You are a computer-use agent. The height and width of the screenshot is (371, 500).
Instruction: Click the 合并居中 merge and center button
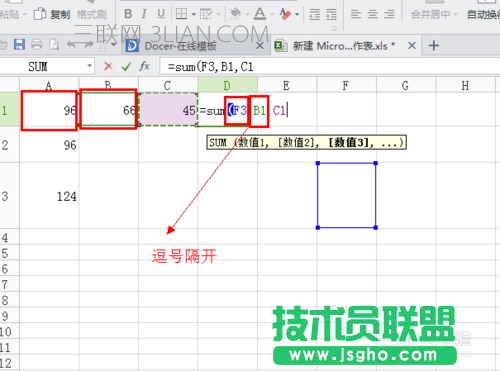[430, 14]
